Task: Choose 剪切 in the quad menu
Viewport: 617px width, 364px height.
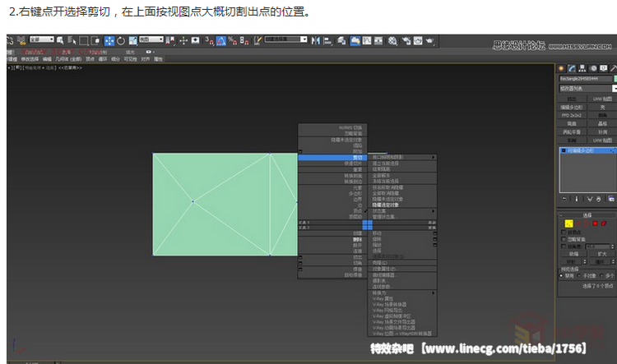Action: pos(332,158)
